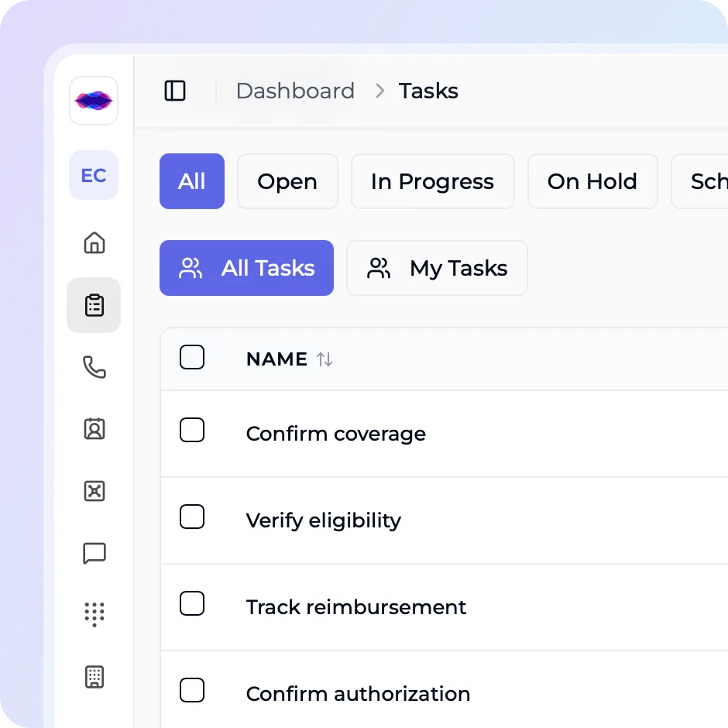Open the EC workspace avatar

(x=94, y=175)
